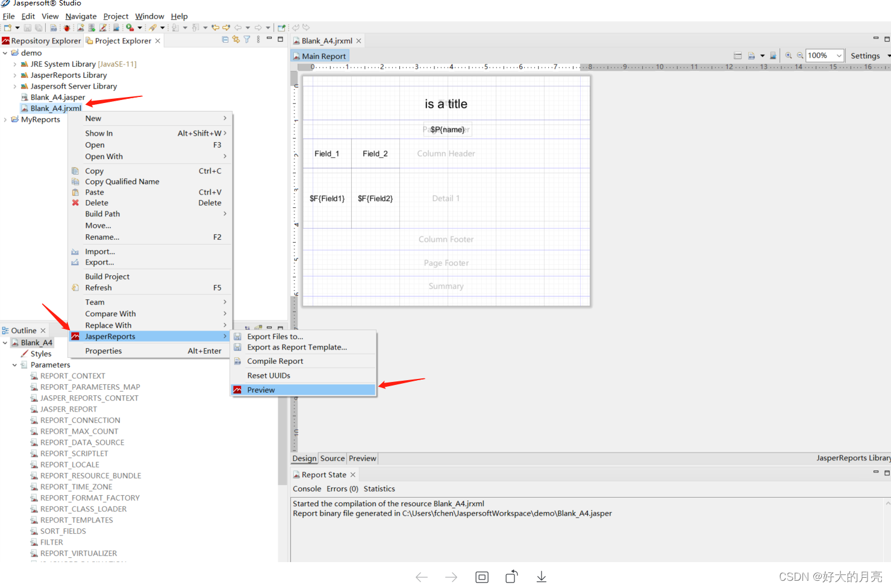Click the publish report to server icon in the editor toolbar
The width and height of the screenshot is (891, 588).
(x=774, y=55)
